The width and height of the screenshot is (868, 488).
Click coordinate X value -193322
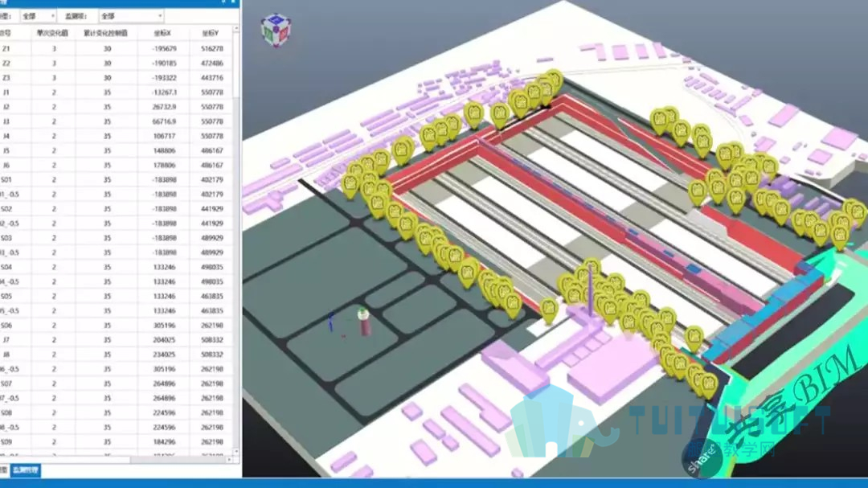coord(164,78)
